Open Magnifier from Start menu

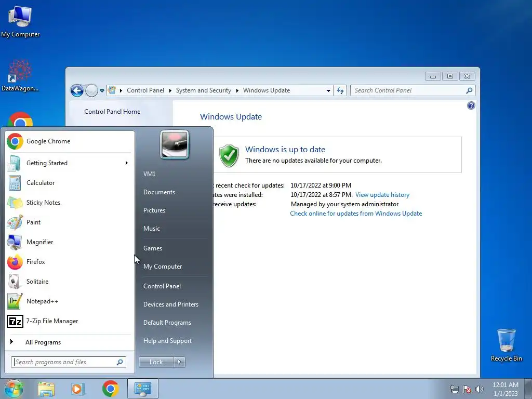tap(70, 242)
